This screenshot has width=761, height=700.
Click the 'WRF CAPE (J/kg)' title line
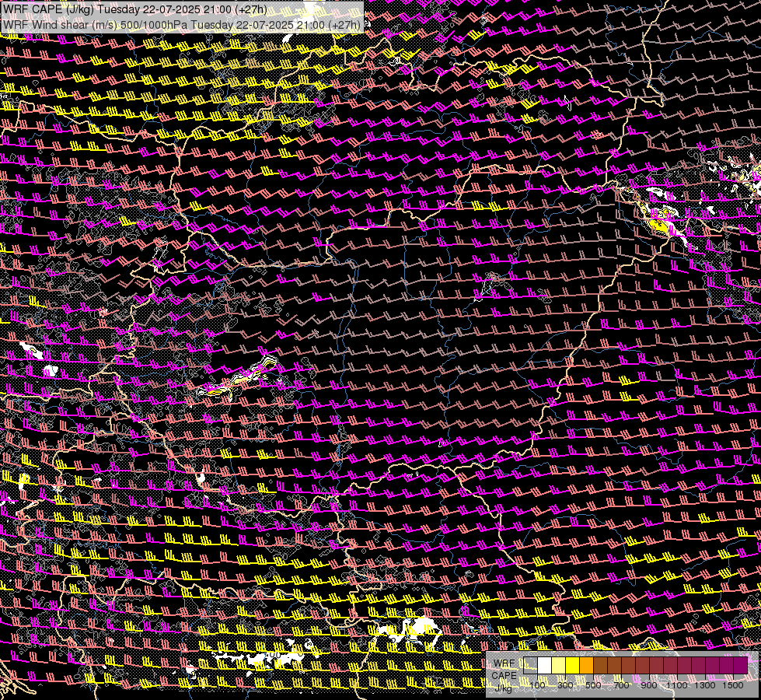click(x=135, y=9)
